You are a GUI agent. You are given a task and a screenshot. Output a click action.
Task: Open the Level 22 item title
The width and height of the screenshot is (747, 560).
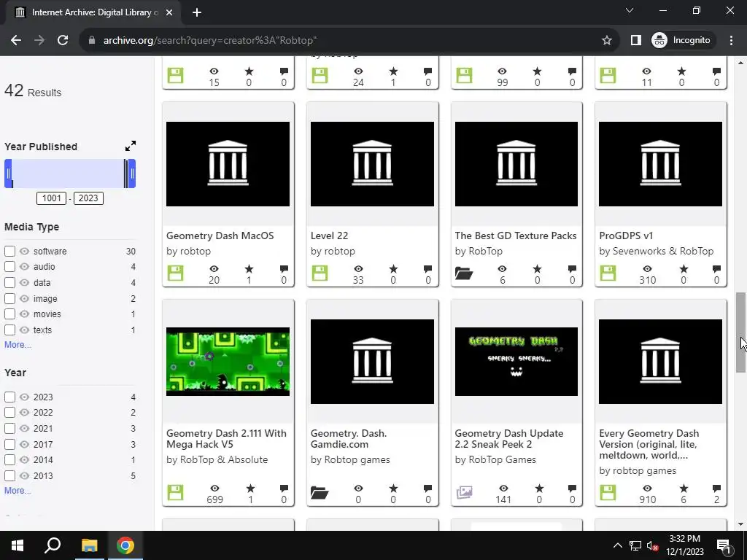click(329, 236)
